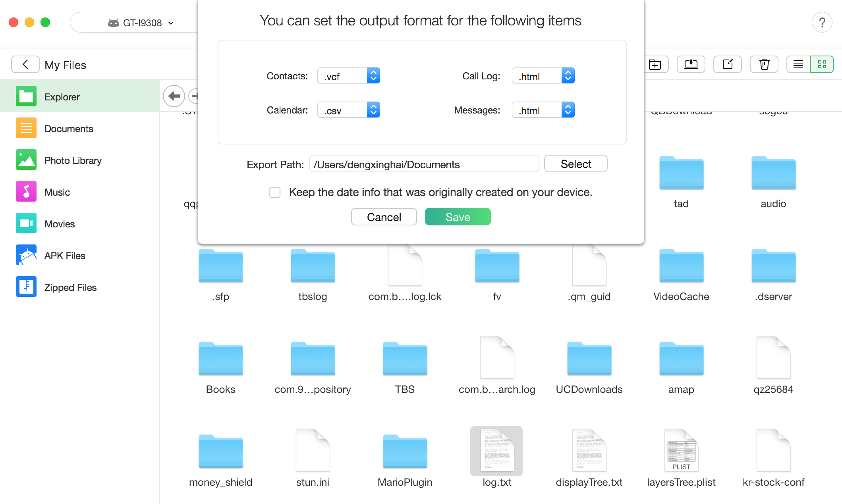This screenshot has width=842, height=504.
Task: Open the Contacts format dropdown
Action: [349, 76]
